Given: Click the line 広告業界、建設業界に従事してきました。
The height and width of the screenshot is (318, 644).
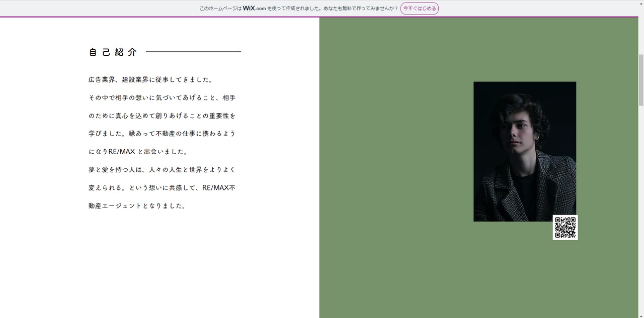Looking at the screenshot, I should (150, 80).
